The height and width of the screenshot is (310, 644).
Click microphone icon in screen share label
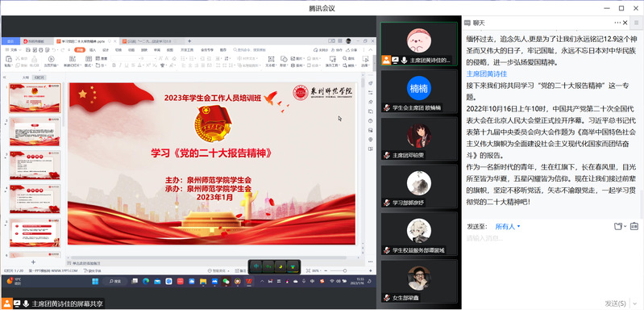pos(26,304)
